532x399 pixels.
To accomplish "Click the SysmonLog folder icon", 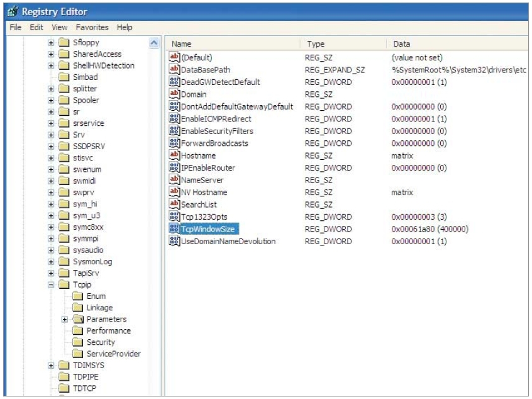I will 64,261.
